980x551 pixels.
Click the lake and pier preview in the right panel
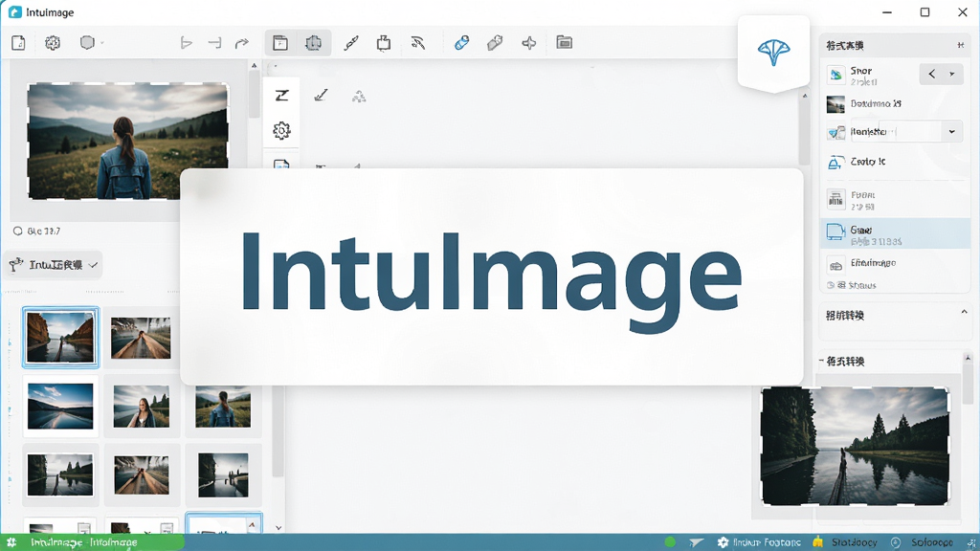855,446
